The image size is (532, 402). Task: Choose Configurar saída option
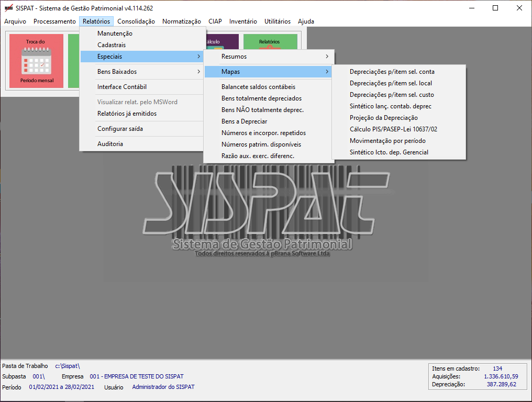(x=120, y=129)
